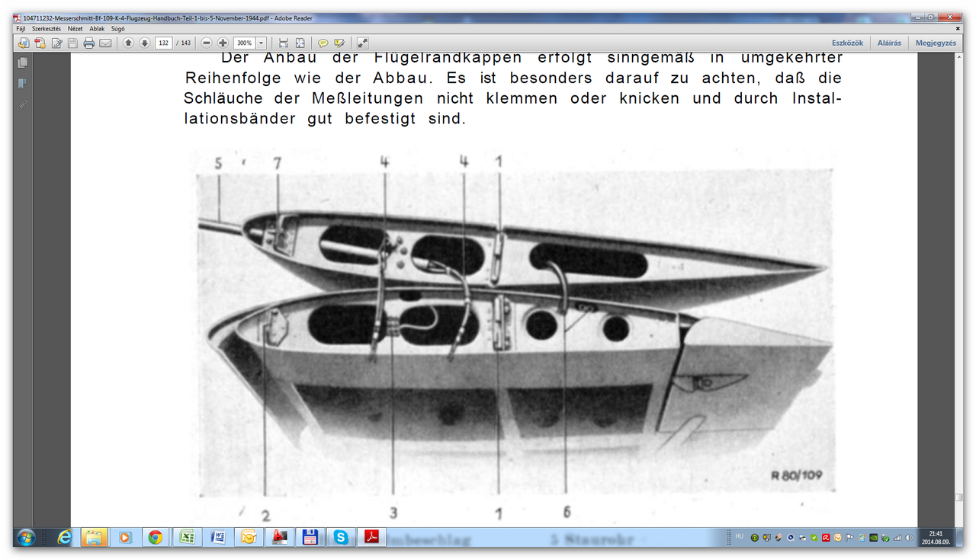Open the Windows Start menu

coord(25,537)
